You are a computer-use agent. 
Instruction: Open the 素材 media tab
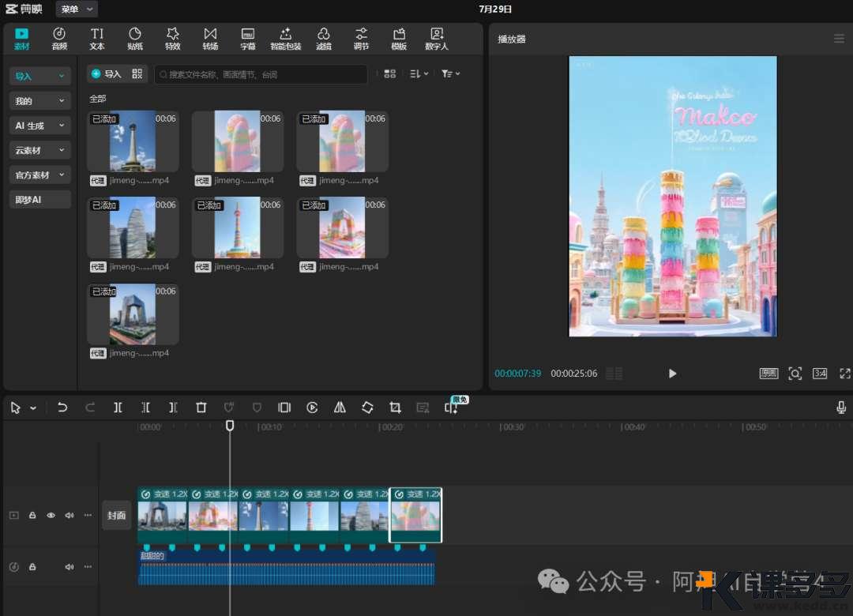pos(22,39)
